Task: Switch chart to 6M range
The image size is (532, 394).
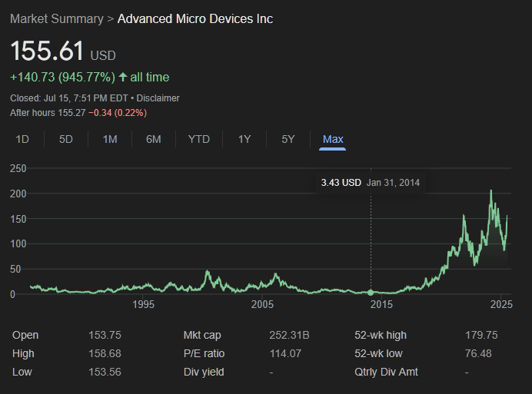Action: (153, 139)
